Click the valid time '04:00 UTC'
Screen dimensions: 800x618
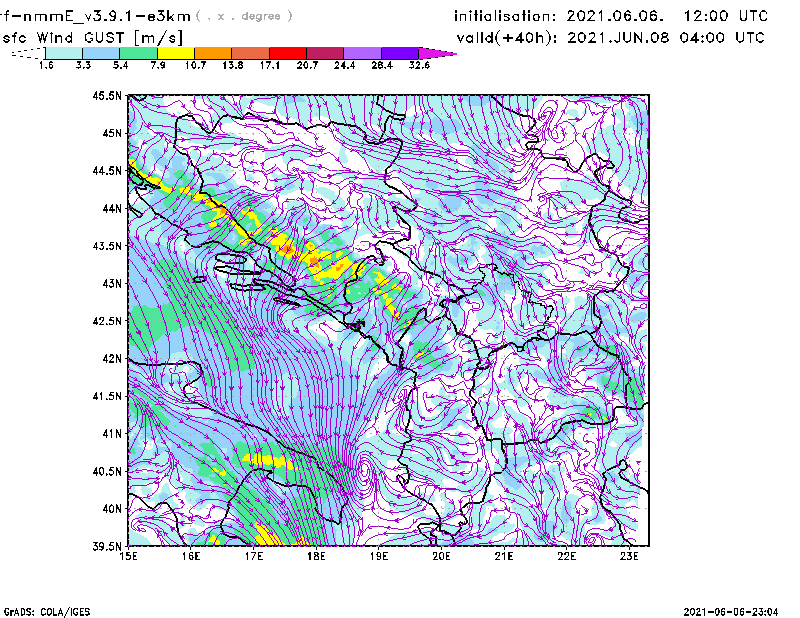pyautogui.click(x=722, y=38)
